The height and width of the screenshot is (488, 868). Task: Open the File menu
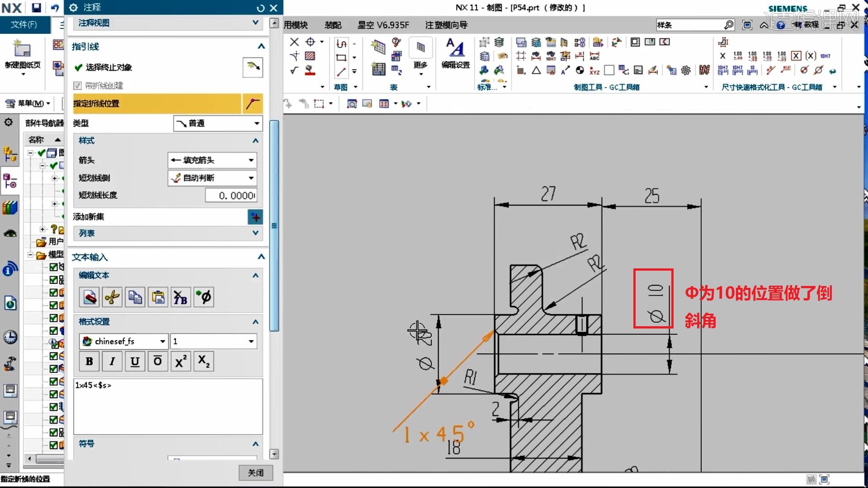point(24,24)
